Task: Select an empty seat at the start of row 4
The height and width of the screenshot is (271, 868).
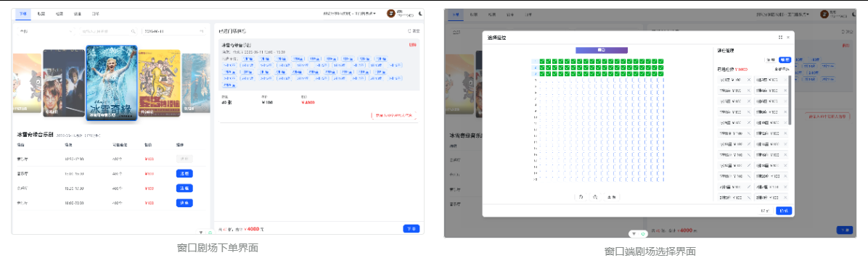Action: click(543, 80)
